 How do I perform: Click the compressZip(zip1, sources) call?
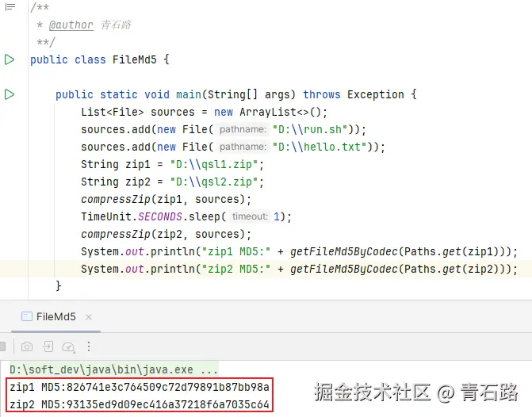click(x=166, y=200)
